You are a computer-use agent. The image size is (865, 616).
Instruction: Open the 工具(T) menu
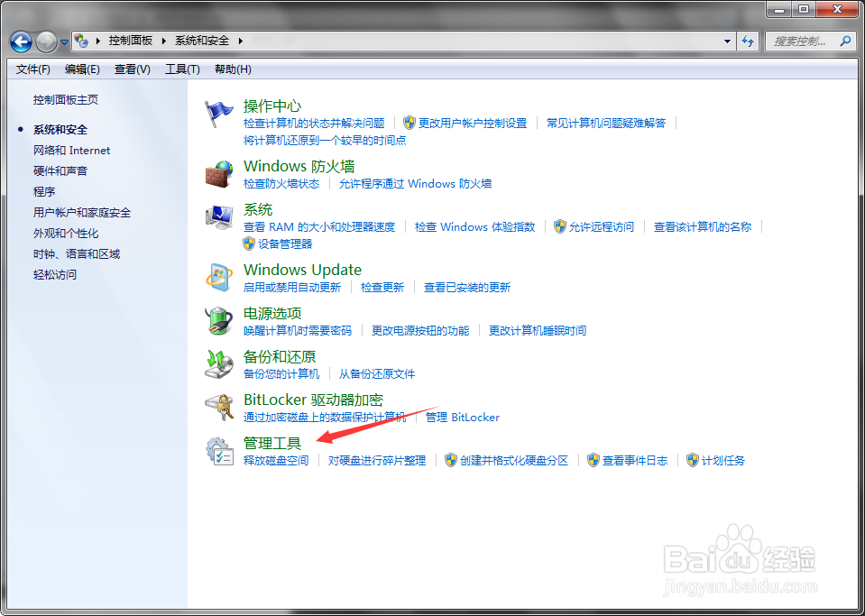click(182, 69)
